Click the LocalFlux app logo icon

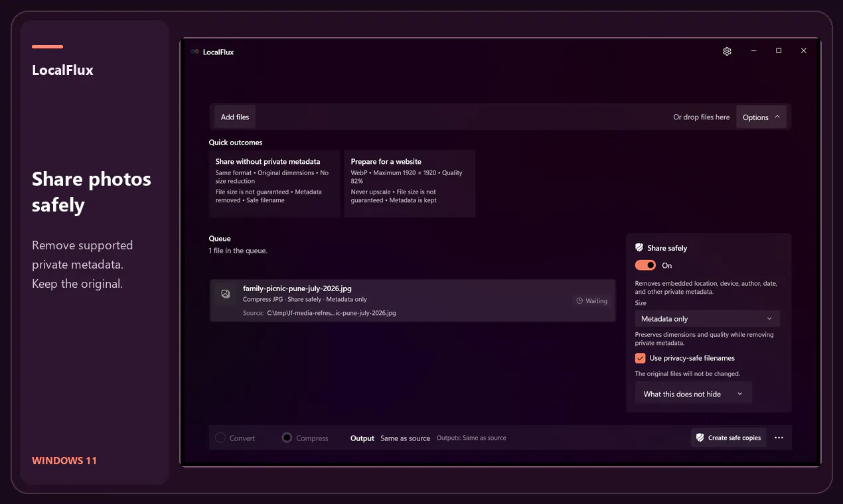coord(194,52)
